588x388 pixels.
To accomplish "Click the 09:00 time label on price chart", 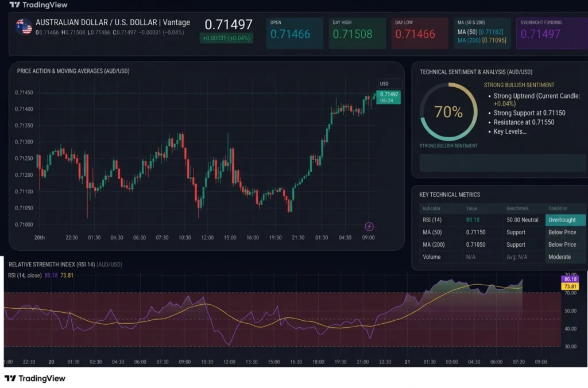I will tap(368, 237).
